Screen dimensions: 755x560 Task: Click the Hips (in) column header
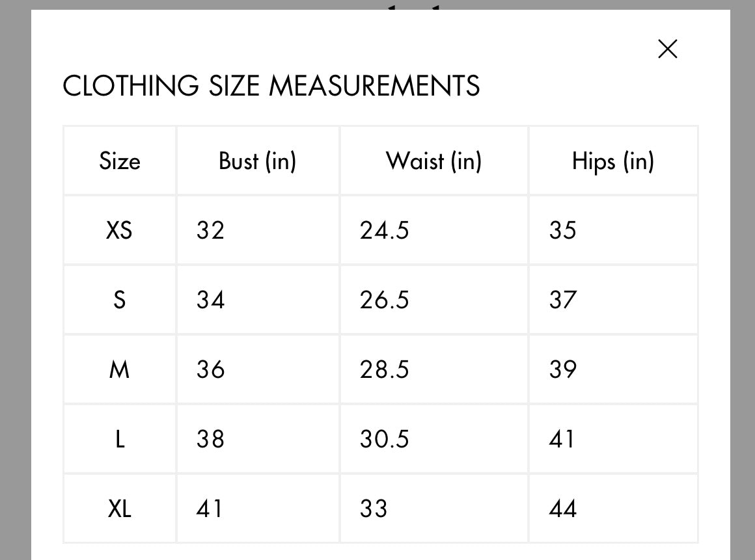click(x=612, y=161)
